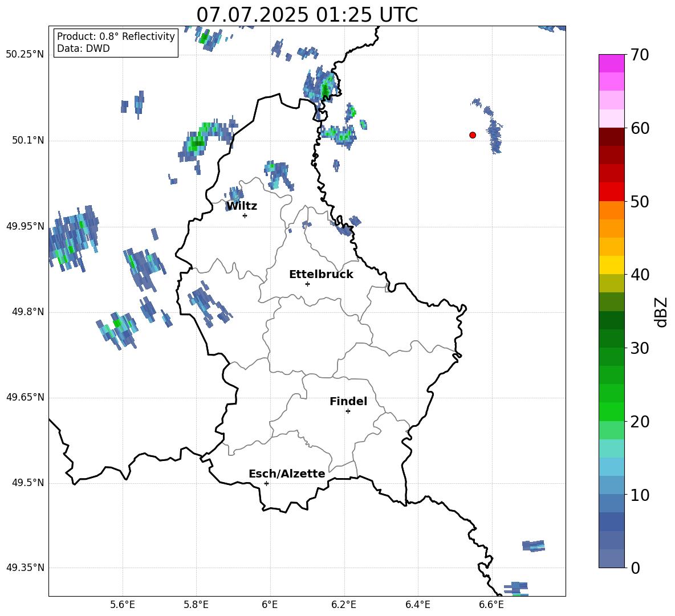Click the 50 colorbar tick label
Screen dimensions: 675x616
tap(640, 201)
